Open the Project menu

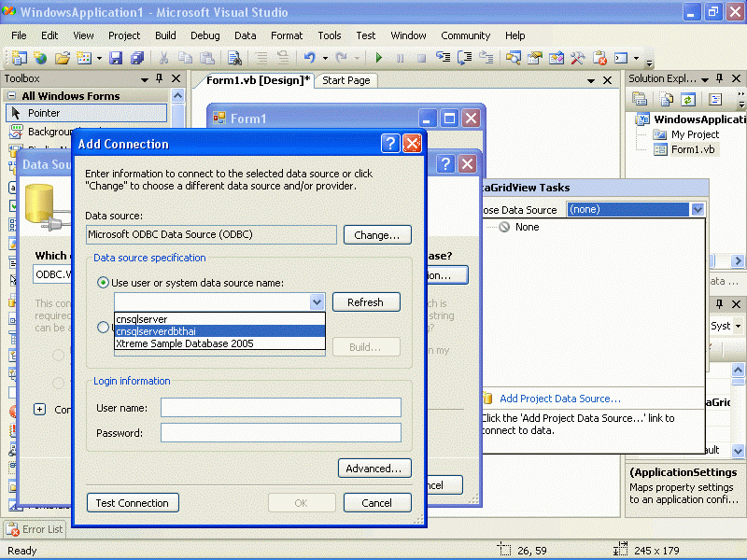(x=124, y=35)
